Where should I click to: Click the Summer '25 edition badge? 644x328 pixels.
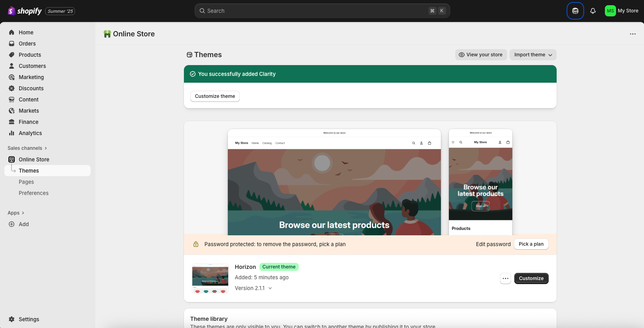point(60,11)
